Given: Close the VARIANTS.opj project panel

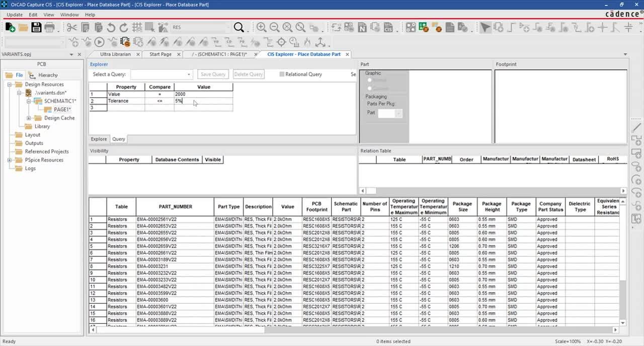Looking at the screenshot, I should (x=79, y=54).
